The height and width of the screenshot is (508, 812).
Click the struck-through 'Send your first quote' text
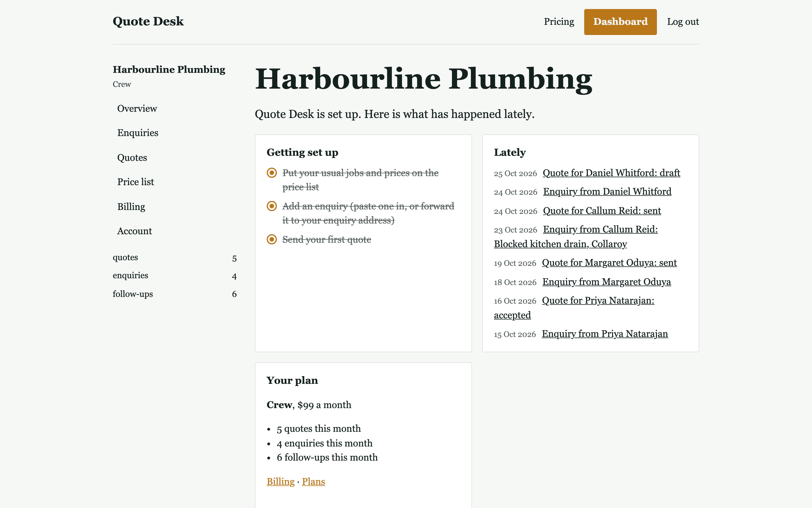[x=326, y=240]
